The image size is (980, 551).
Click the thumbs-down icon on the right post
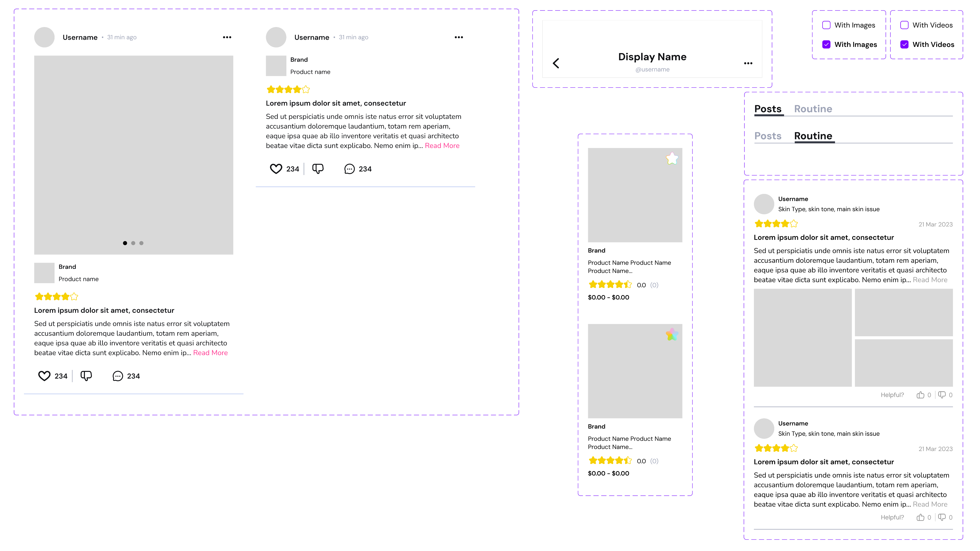318,168
